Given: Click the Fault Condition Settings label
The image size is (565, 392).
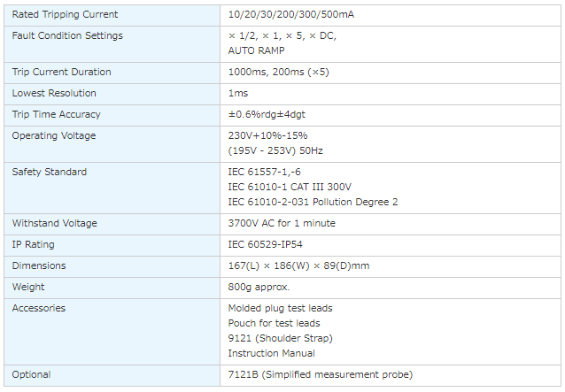Looking at the screenshot, I should [67, 35].
